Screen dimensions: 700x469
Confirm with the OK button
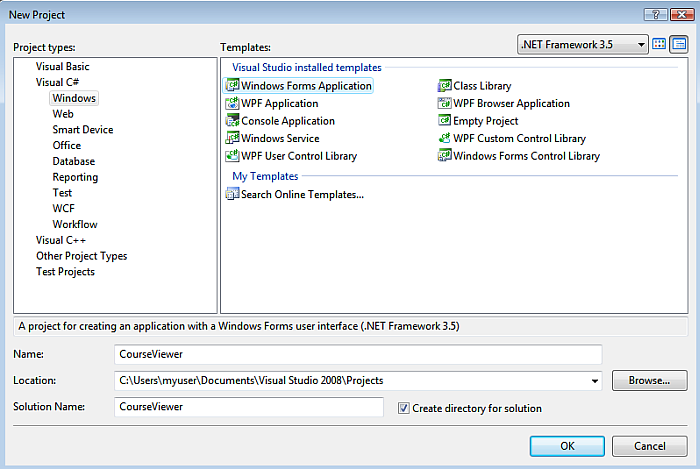pyautogui.click(x=567, y=446)
